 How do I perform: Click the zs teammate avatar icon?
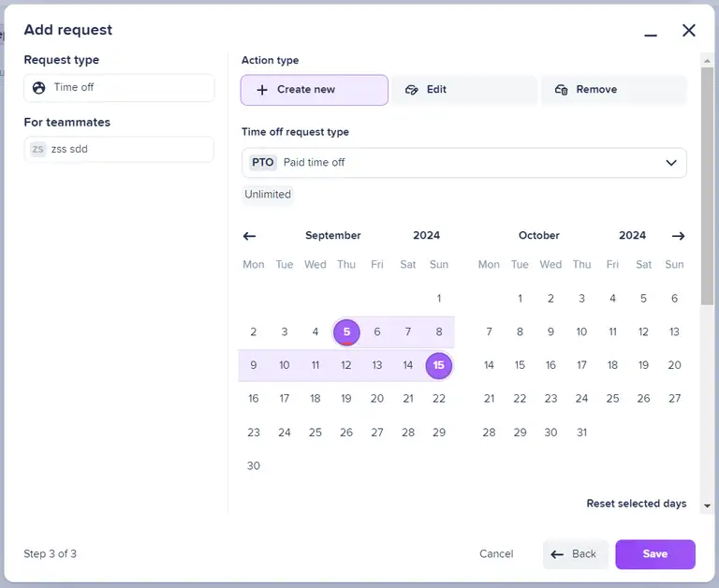37,149
